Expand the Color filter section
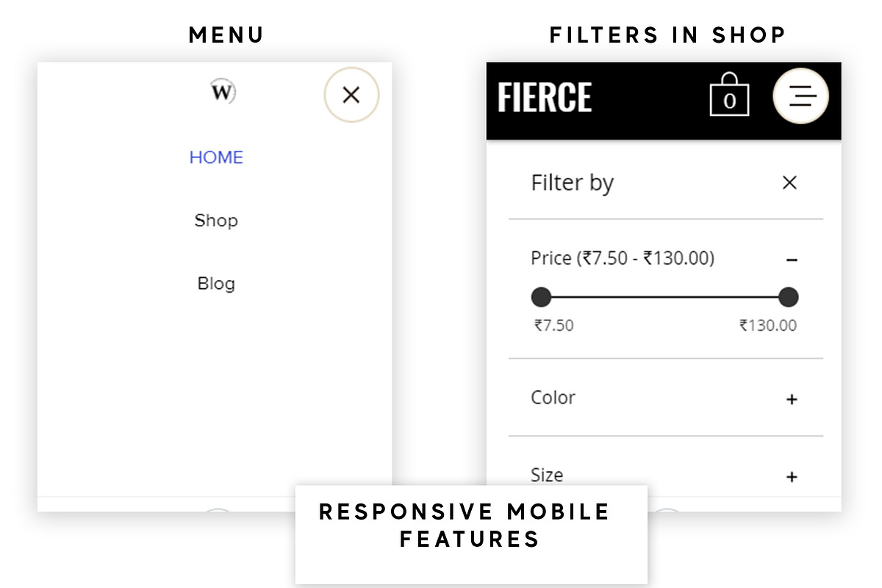Viewport: 882px width, 588px height. pos(792,399)
